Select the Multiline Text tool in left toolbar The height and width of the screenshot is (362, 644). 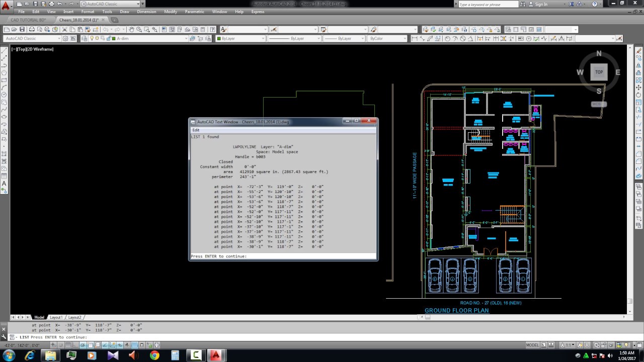5,184
